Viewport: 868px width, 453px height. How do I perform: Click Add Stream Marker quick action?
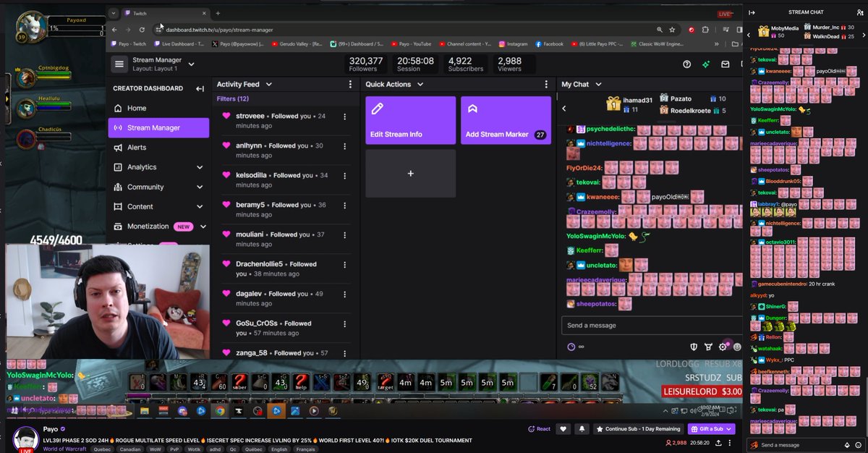[x=506, y=120]
